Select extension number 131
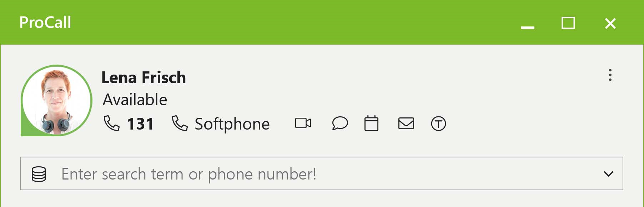644x207 pixels. click(140, 124)
